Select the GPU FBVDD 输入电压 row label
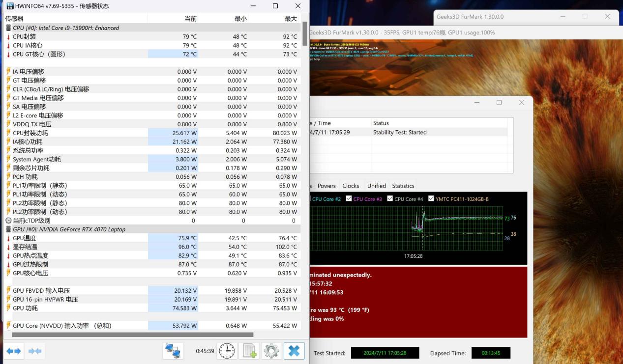This screenshot has width=623, height=364. pos(41,291)
